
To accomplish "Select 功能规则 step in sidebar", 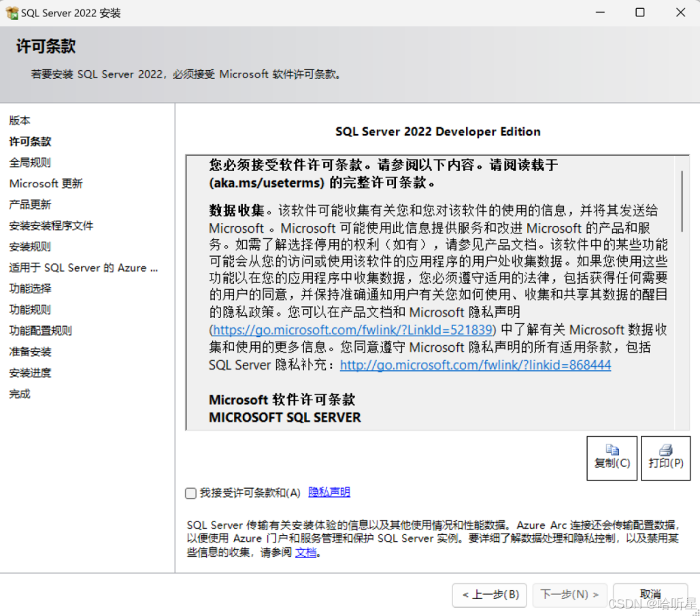I will pyautogui.click(x=30, y=310).
